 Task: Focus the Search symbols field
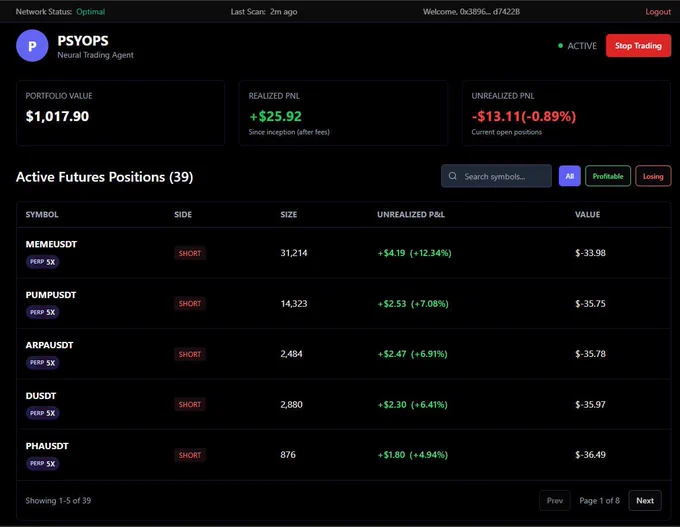(496, 176)
